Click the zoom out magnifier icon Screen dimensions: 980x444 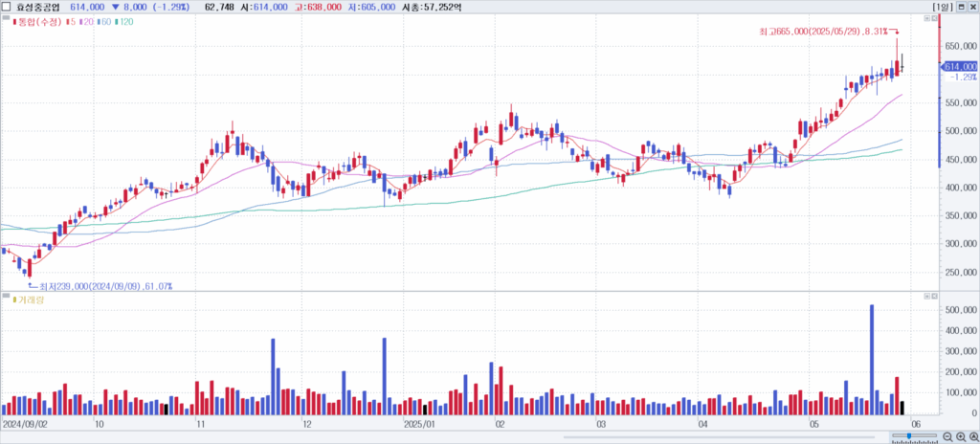point(947,436)
